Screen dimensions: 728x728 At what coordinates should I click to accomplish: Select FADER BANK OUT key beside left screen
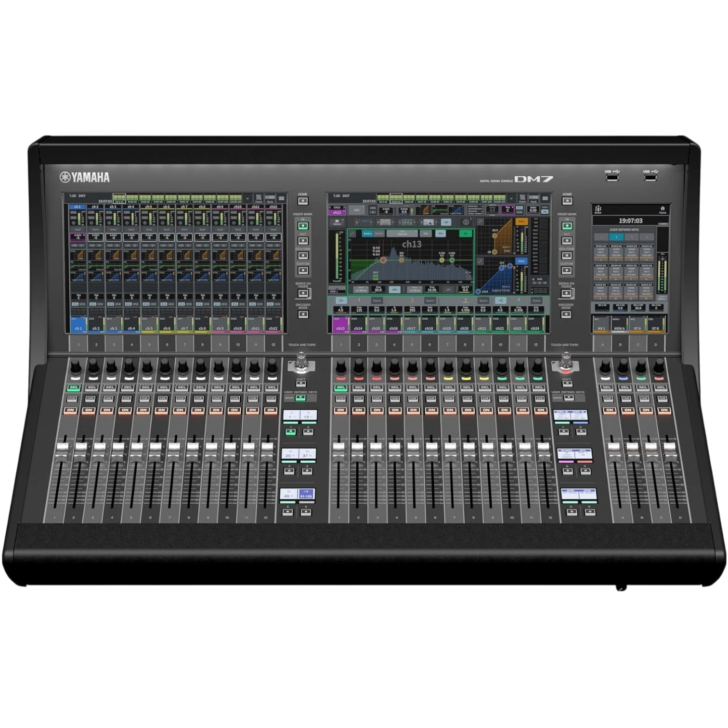[x=303, y=240]
